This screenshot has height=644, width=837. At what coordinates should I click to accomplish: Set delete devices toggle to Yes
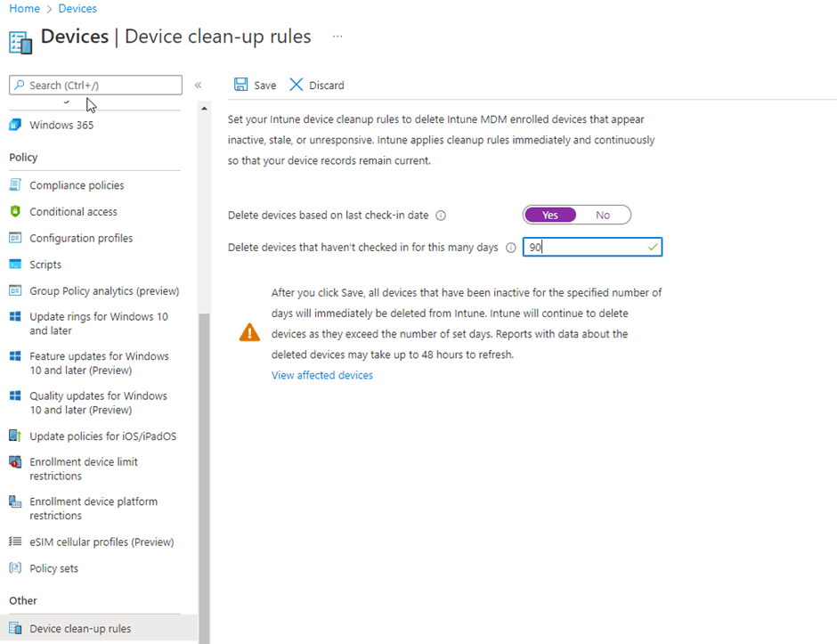(549, 215)
